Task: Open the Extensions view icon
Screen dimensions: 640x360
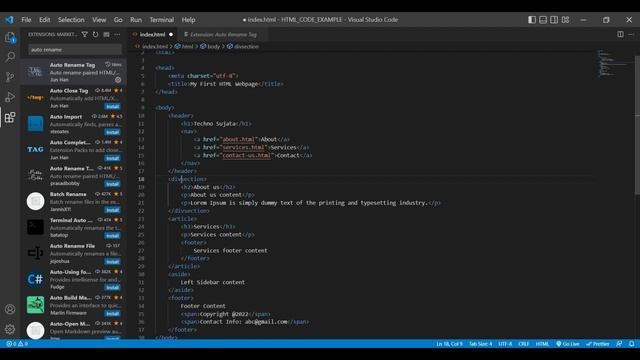Action: pos(10,118)
